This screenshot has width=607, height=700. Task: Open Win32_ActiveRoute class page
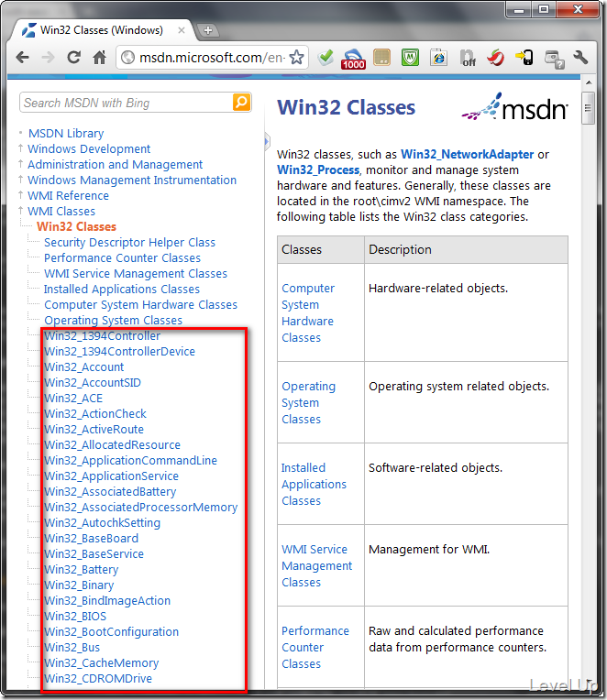click(94, 430)
